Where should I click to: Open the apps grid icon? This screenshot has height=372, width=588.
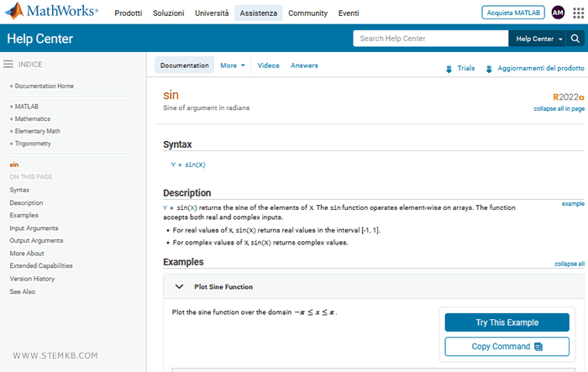578,13
